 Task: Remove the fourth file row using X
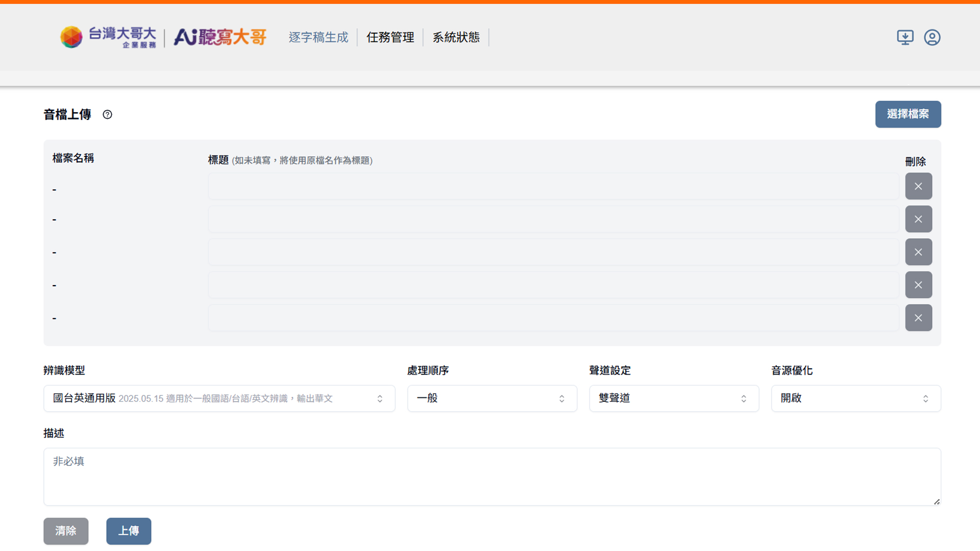pyautogui.click(x=918, y=285)
